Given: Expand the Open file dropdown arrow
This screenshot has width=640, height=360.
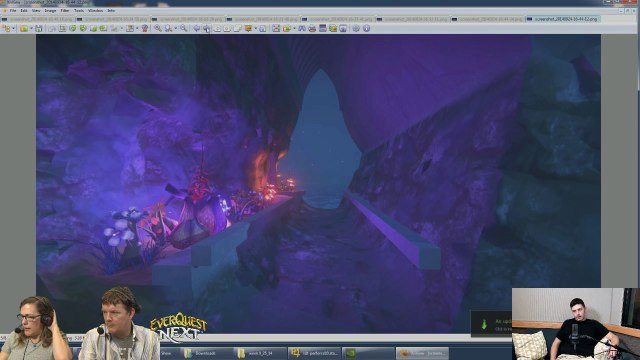Looking at the screenshot, I should 31,28.
